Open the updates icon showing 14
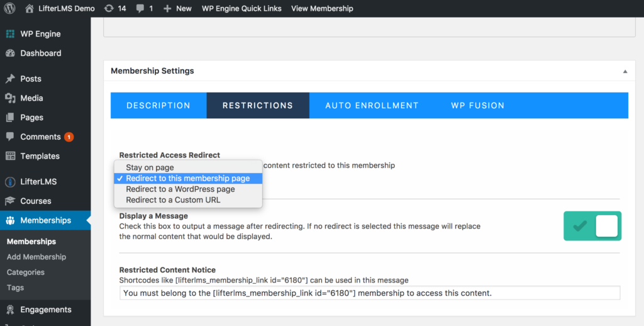Screen dimensions: 644x326 [x=109, y=8]
